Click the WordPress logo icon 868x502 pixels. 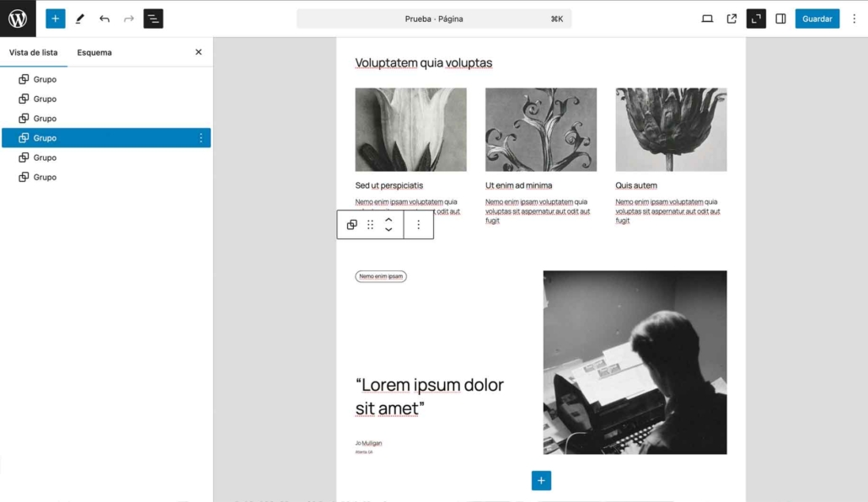tap(18, 19)
